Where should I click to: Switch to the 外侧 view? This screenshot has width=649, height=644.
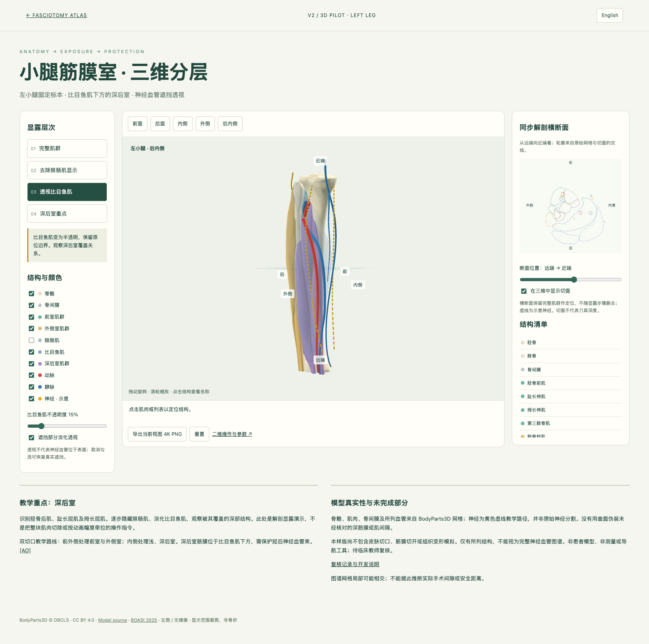point(205,124)
